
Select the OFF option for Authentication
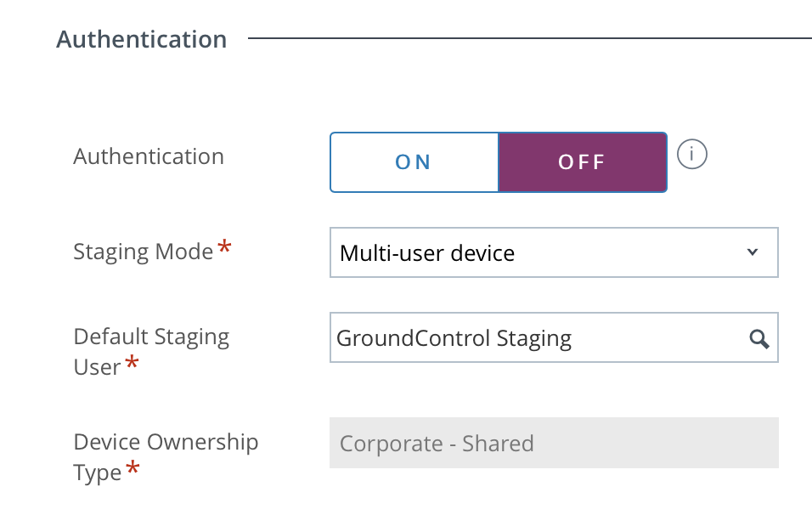[582, 162]
